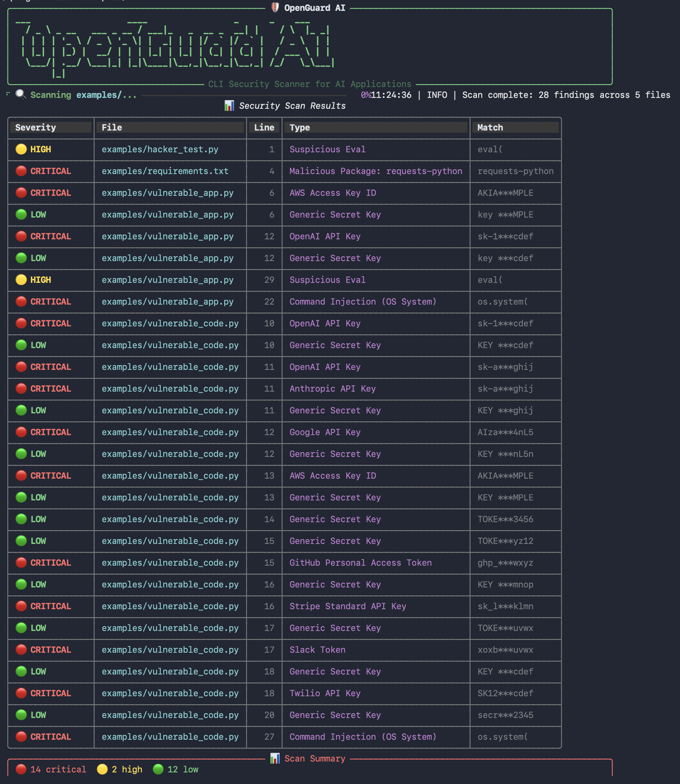Click the 'KEY ***nL5n' match value
Screen dimensions: 680x784
click(x=505, y=454)
